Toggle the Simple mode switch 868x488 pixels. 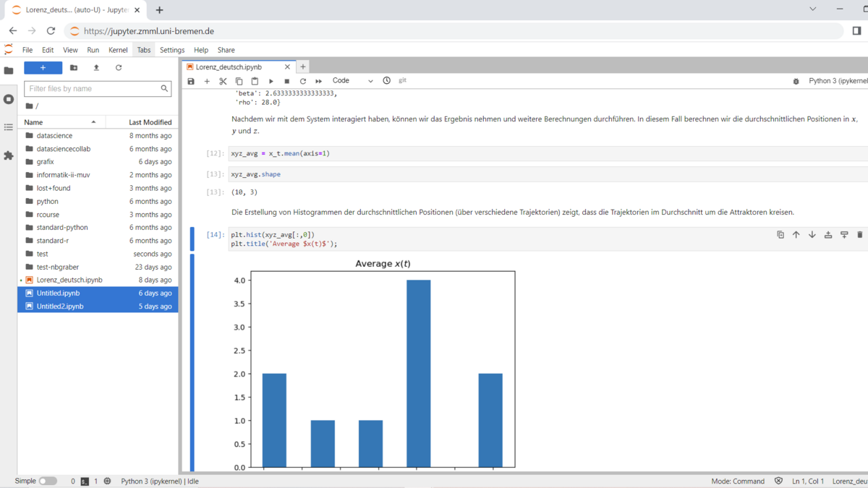[x=48, y=481]
